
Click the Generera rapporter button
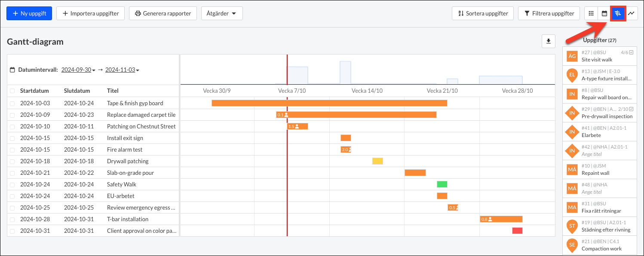coord(163,13)
